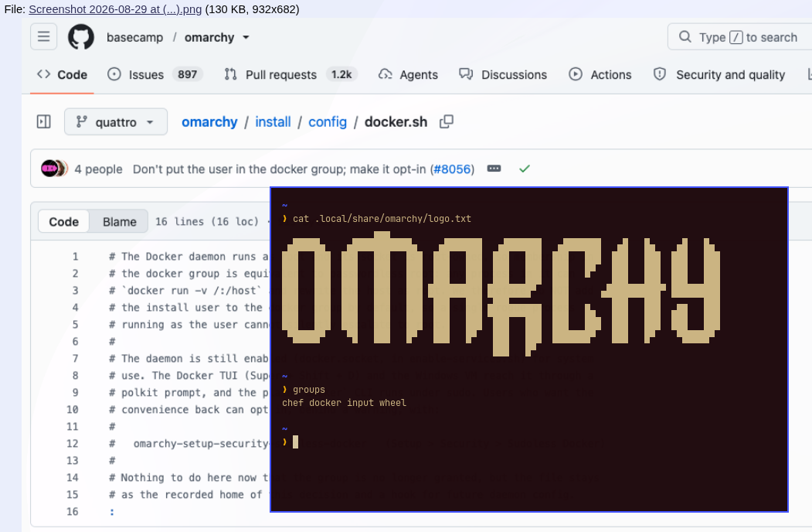Click docker.sh file name in breadcrumb
Screen dimensions: 812x532
(396, 122)
